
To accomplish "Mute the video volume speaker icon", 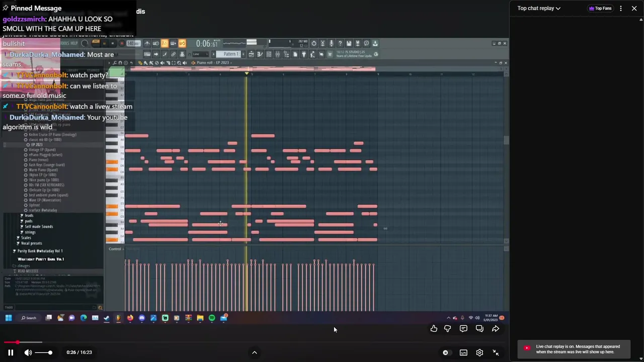I will 28,352.
